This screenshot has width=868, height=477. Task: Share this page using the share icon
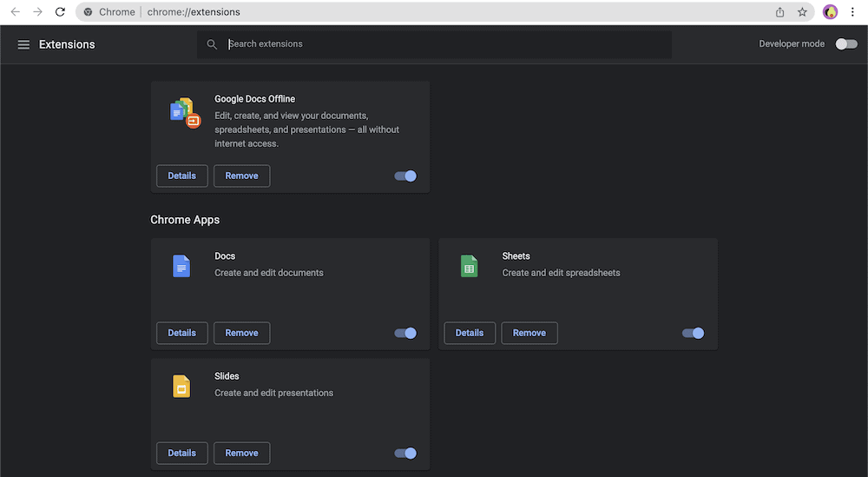[780, 11]
